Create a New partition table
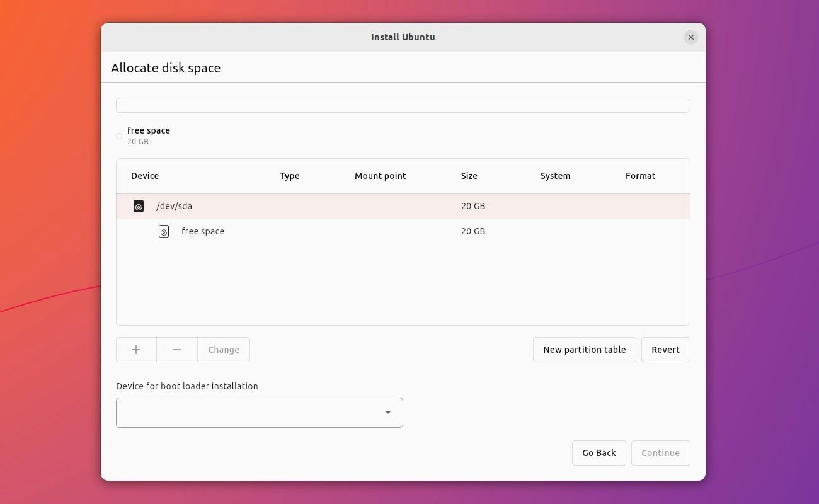 pyautogui.click(x=585, y=350)
